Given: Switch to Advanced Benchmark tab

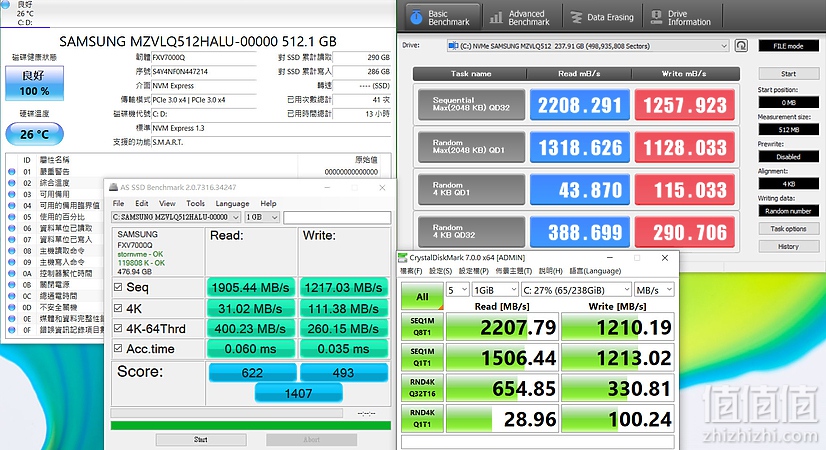Looking at the screenshot, I should pyautogui.click(x=520, y=18).
